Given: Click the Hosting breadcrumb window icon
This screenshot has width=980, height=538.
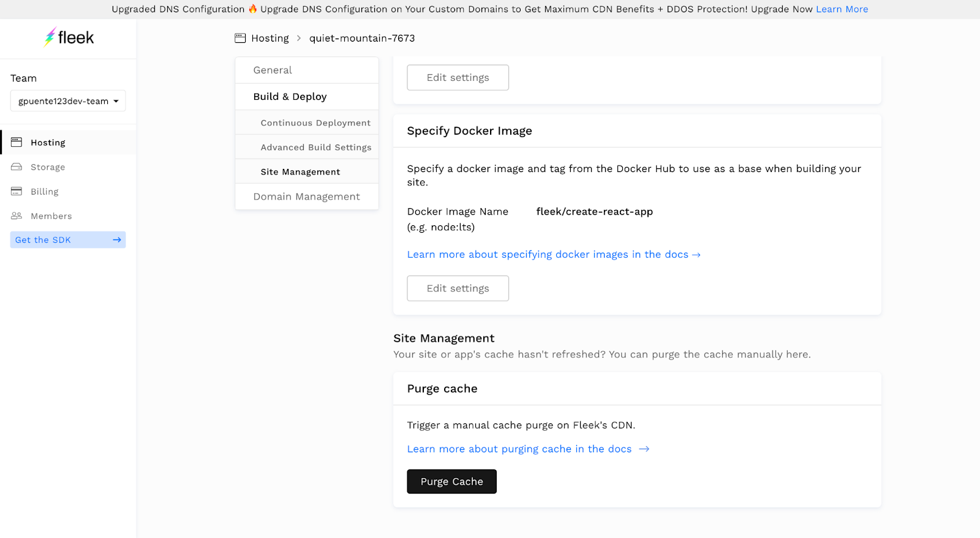Looking at the screenshot, I should [240, 38].
